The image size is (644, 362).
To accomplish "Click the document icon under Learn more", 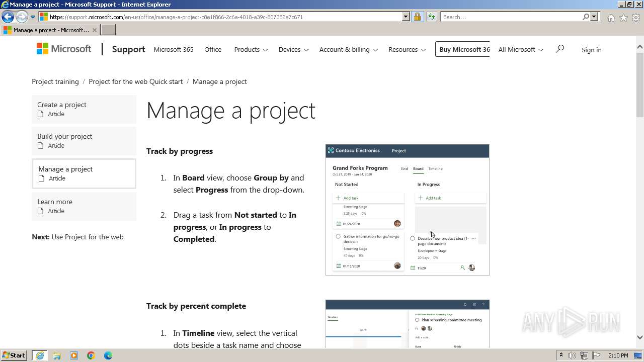I will (41, 211).
